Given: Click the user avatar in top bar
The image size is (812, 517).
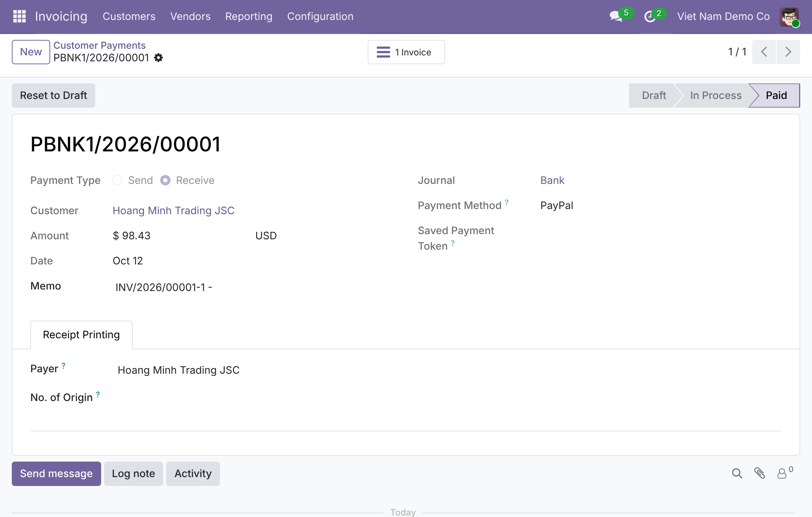Looking at the screenshot, I should coord(789,17).
